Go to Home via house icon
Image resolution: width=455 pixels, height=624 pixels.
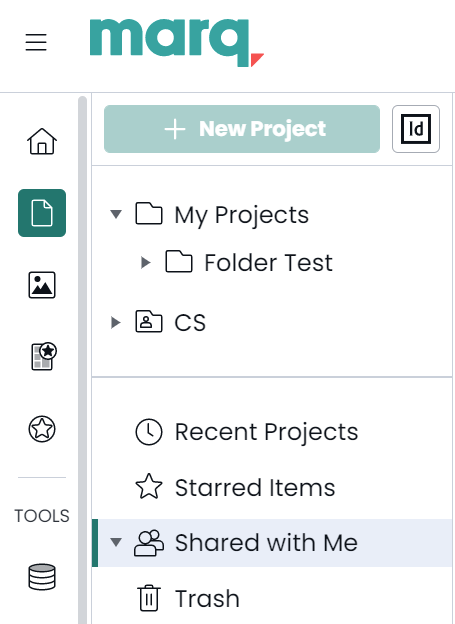click(x=42, y=141)
